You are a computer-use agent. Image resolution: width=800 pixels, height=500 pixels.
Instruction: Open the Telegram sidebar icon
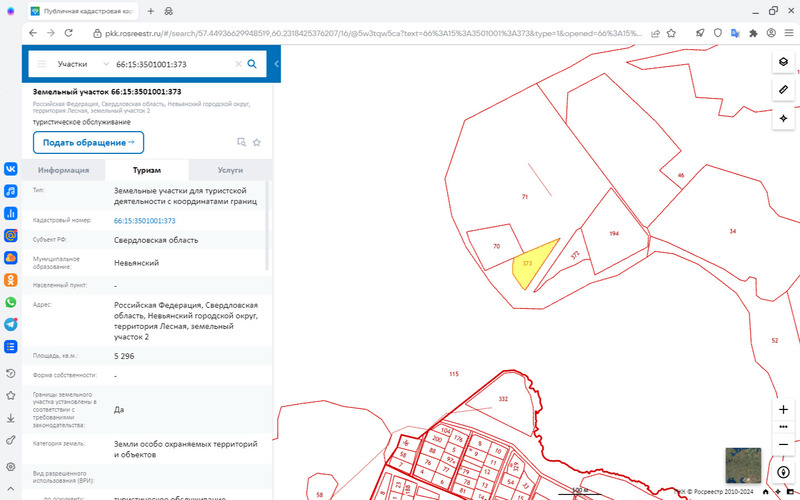(x=11, y=324)
